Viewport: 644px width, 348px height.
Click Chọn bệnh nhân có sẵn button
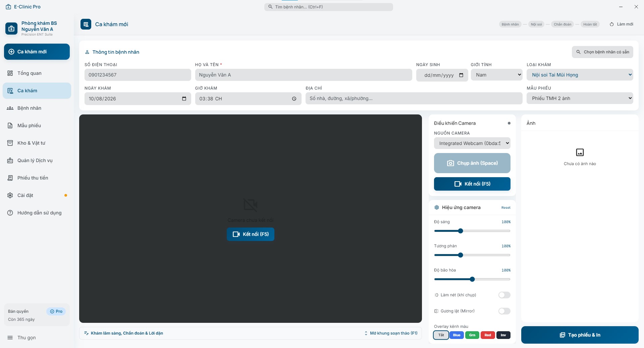click(x=602, y=52)
